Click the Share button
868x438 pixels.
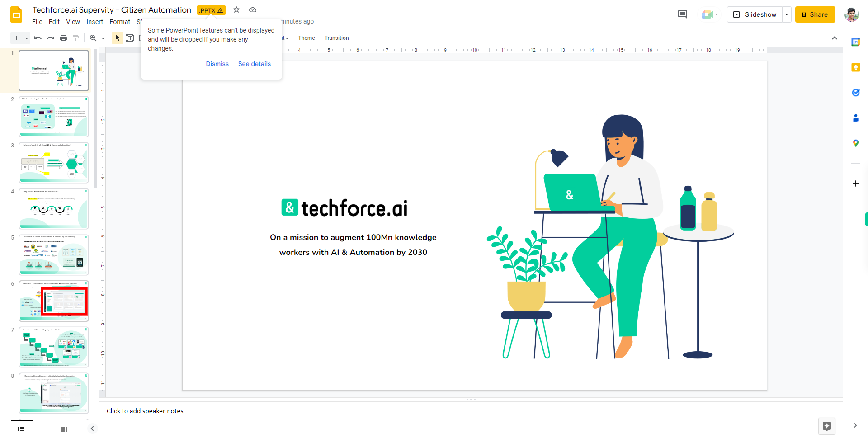815,14
